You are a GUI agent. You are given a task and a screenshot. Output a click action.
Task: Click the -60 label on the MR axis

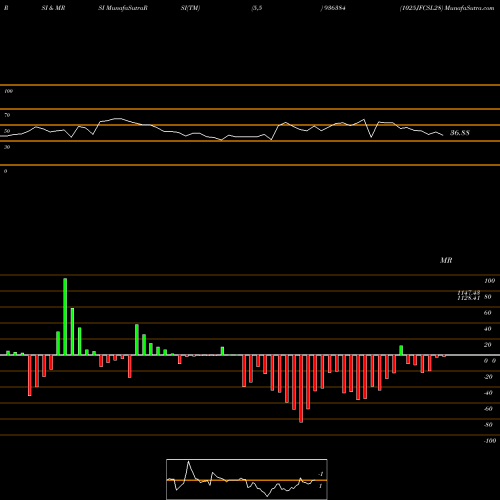click(x=488, y=409)
